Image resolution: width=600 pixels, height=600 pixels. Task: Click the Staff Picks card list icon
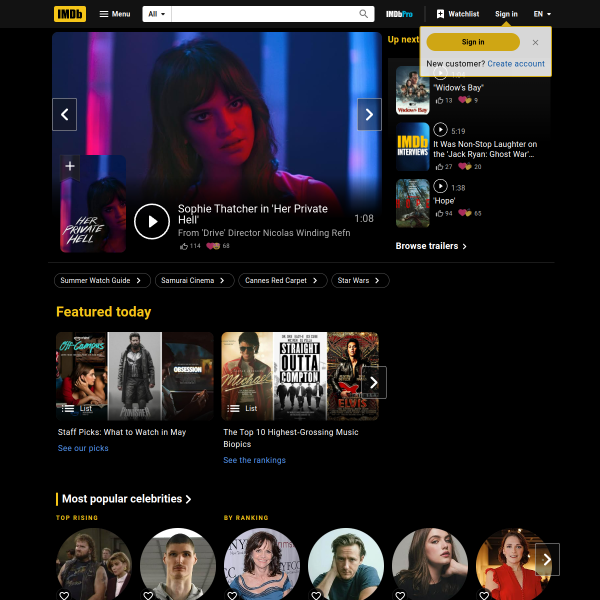(68, 409)
